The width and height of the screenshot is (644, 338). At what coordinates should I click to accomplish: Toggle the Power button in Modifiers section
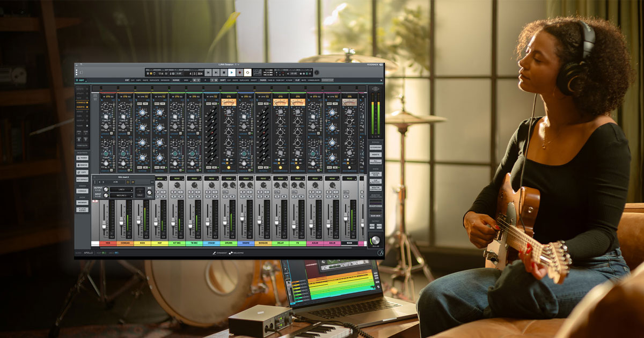coord(83,158)
